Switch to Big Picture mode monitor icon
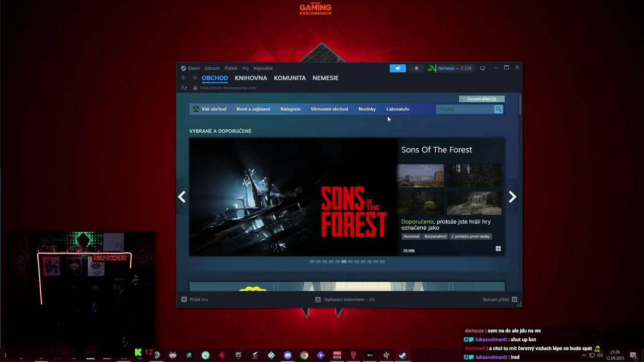 coord(482,68)
